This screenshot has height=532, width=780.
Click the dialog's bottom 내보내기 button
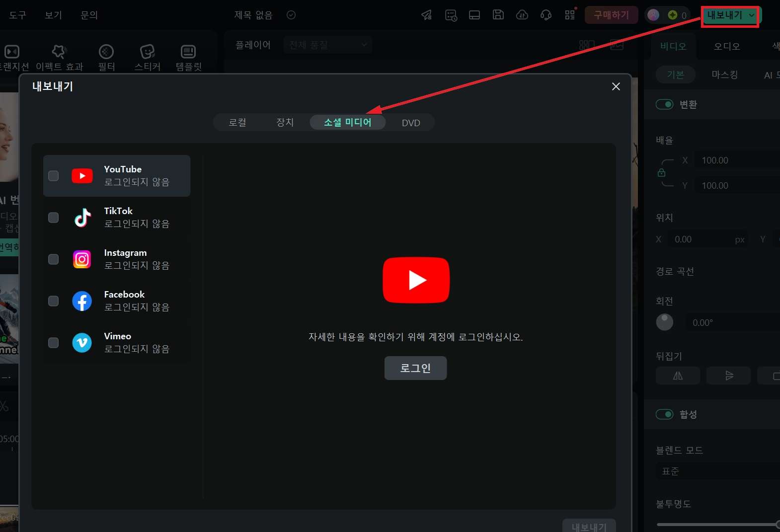tap(589, 527)
